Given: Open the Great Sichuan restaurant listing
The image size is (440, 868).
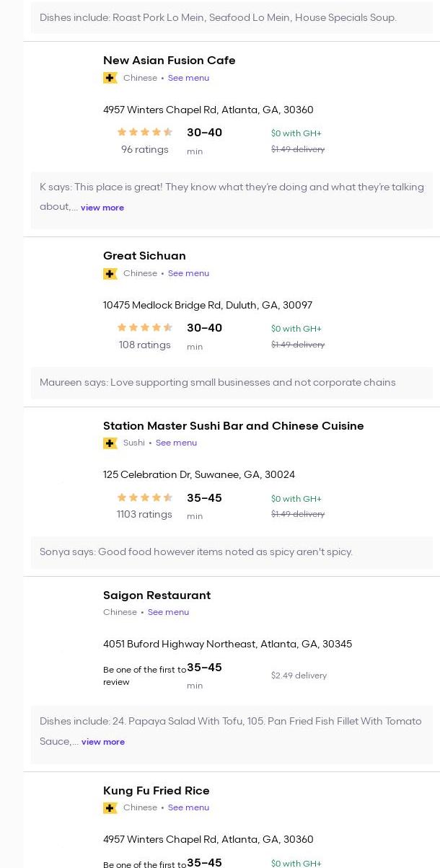Looking at the screenshot, I should 144,256.
